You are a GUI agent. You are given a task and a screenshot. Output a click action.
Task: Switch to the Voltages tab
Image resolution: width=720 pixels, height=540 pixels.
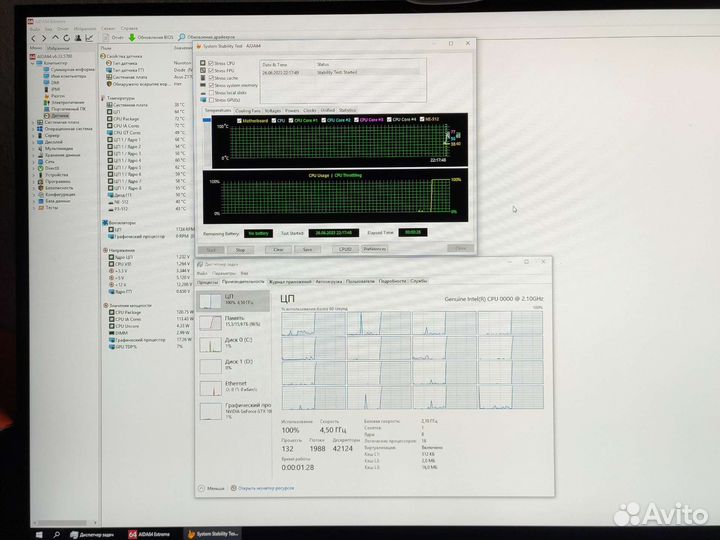click(272, 111)
